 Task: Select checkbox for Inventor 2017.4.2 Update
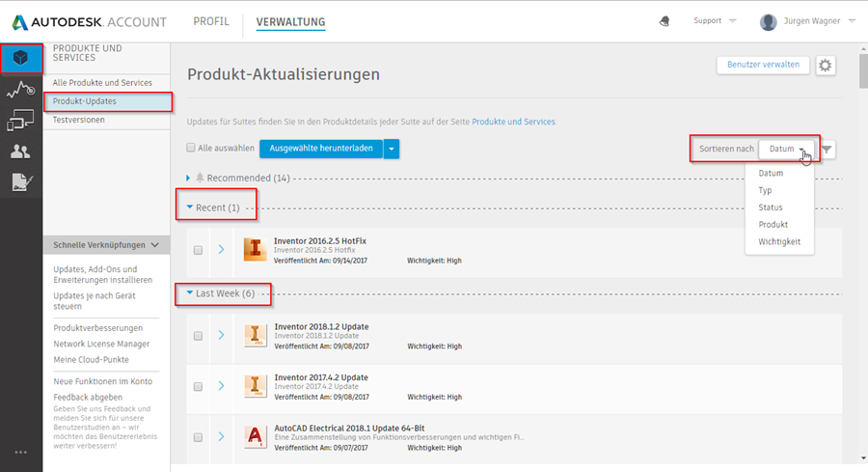(198, 387)
